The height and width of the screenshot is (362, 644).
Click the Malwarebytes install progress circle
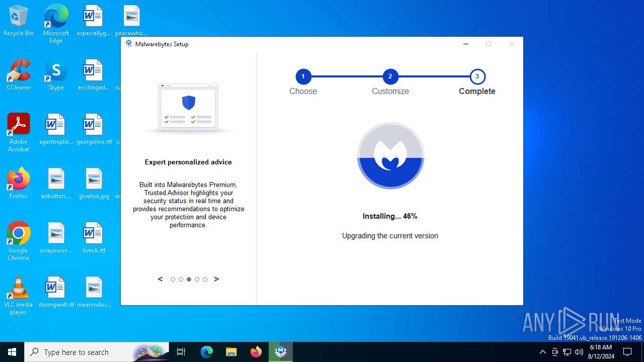tap(390, 156)
